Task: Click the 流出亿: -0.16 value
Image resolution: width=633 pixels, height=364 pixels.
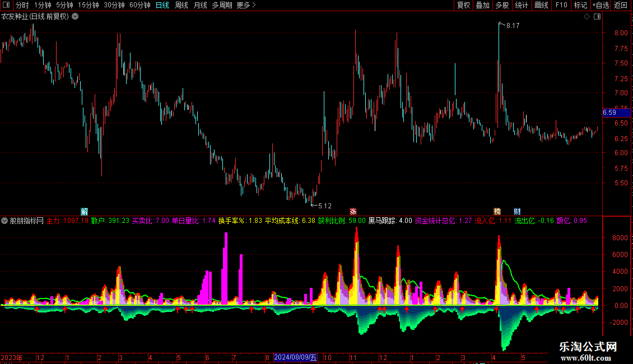Action: click(x=534, y=221)
